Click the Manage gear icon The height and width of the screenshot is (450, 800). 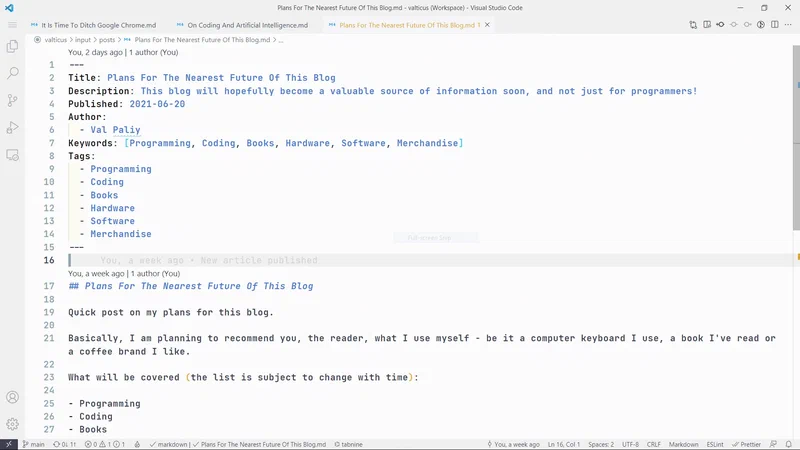(13, 424)
